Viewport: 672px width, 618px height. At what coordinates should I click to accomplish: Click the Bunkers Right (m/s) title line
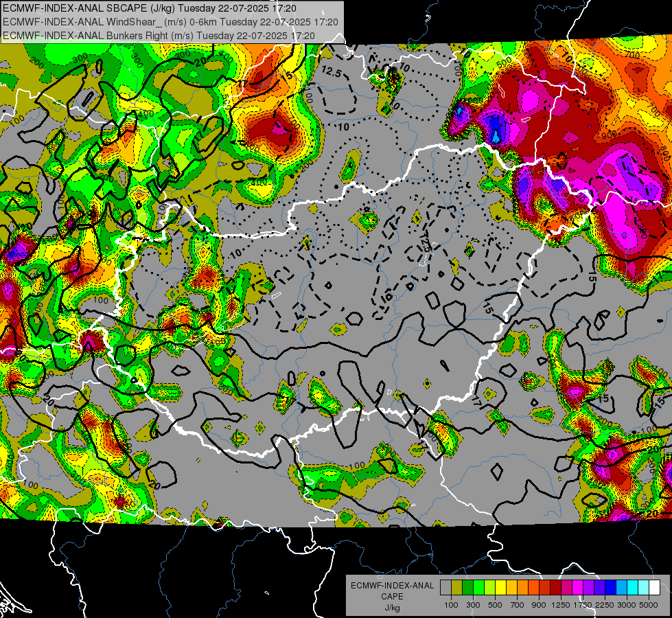[159, 36]
